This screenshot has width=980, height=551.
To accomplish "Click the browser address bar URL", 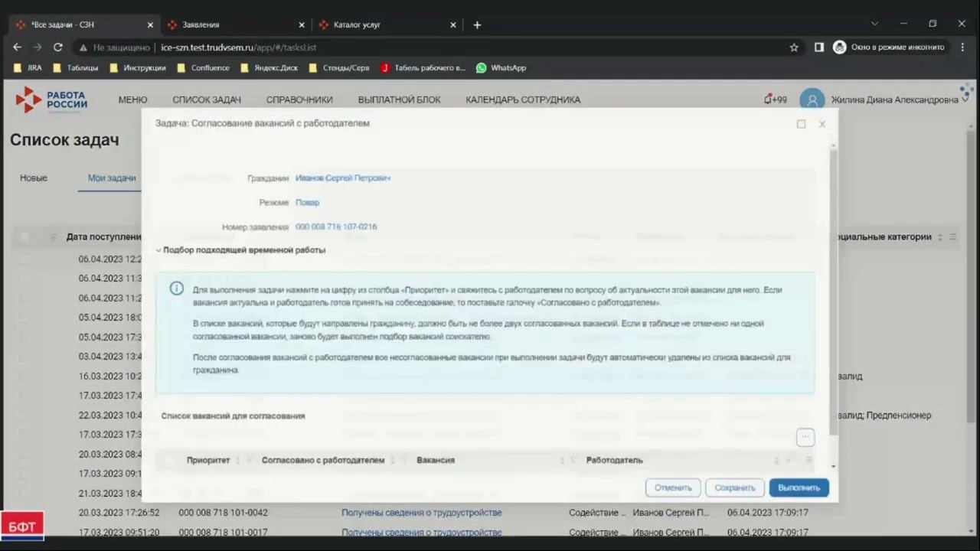I will click(x=239, y=47).
